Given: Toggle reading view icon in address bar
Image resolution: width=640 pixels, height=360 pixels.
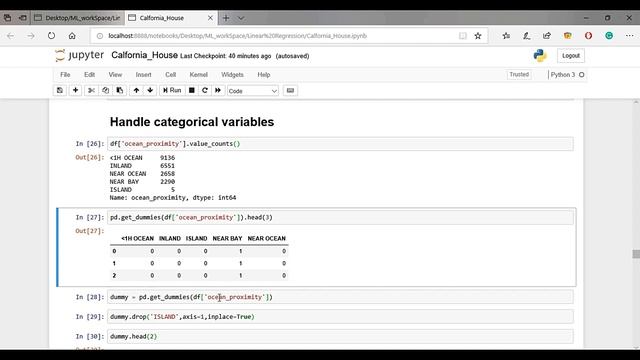Looking at the screenshot, I should pos(463,36).
